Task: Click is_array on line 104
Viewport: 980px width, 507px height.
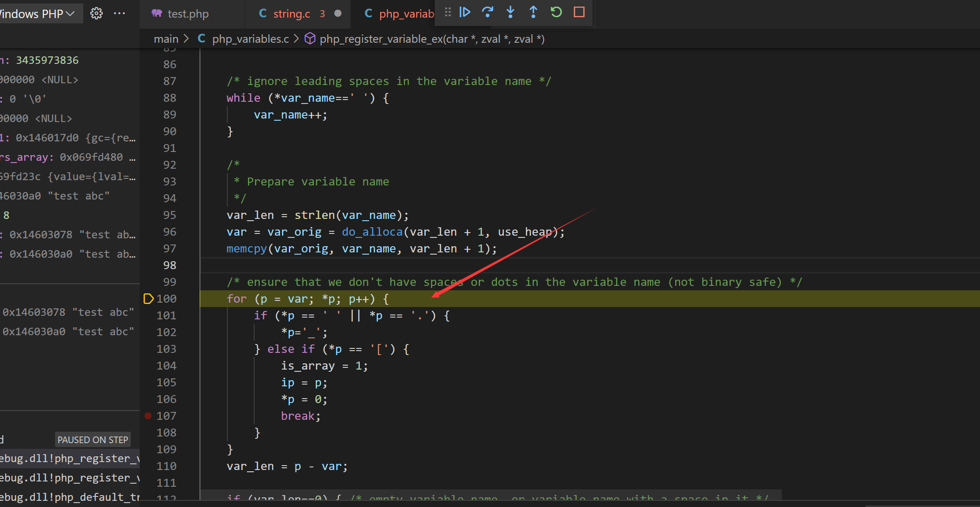Action: 308,366
